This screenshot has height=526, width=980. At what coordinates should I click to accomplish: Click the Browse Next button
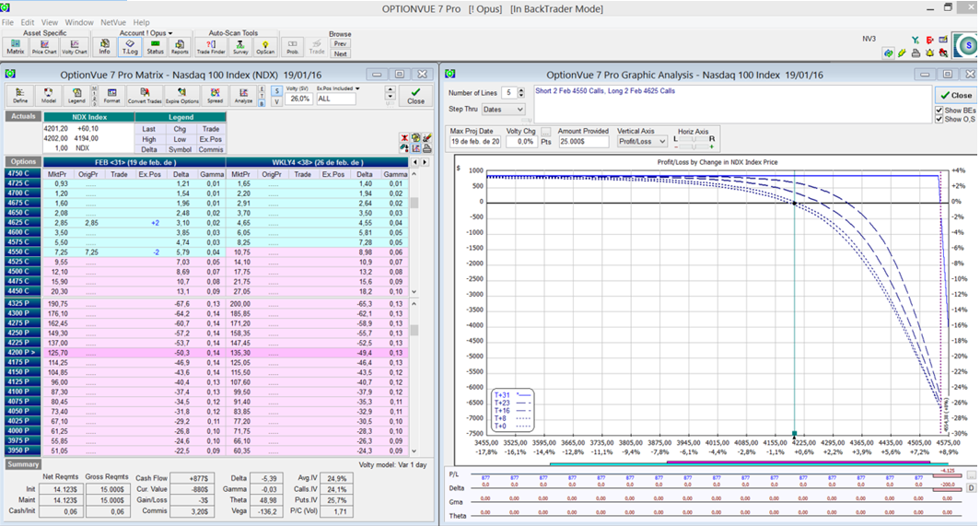pyautogui.click(x=340, y=53)
